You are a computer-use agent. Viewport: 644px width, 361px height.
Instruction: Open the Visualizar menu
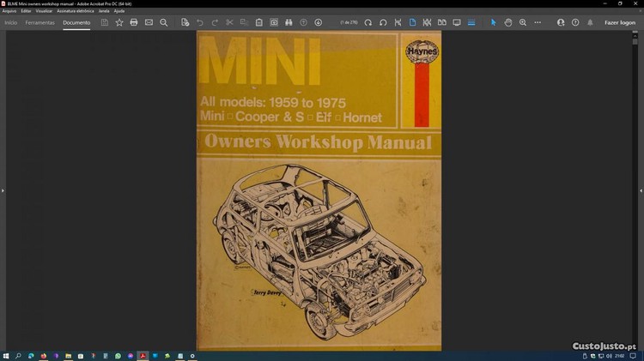tap(44, 10)
